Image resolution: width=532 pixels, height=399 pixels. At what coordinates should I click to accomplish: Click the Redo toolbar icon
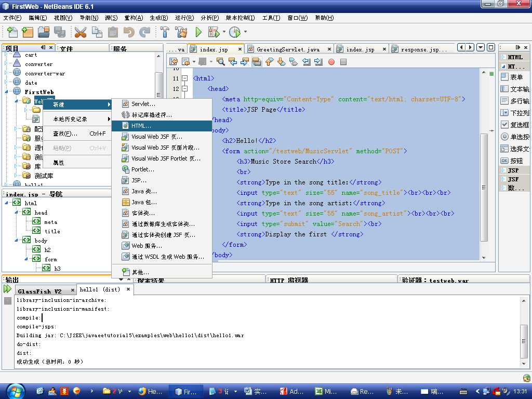[144, 32]
